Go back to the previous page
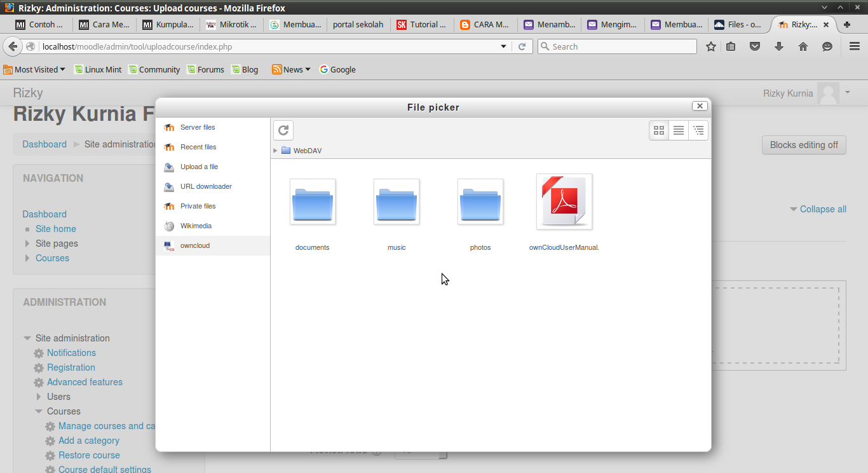This screenshot has height=473, width=868. tap(13, 46)
